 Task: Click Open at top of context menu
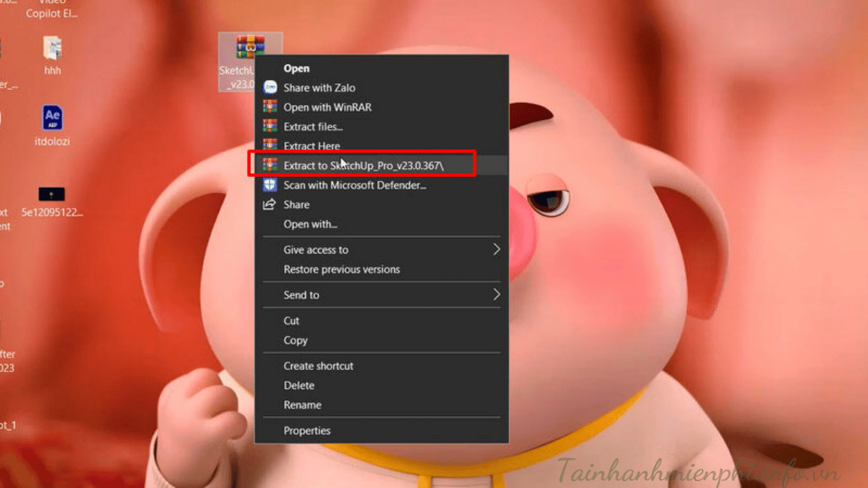[296, 68]
